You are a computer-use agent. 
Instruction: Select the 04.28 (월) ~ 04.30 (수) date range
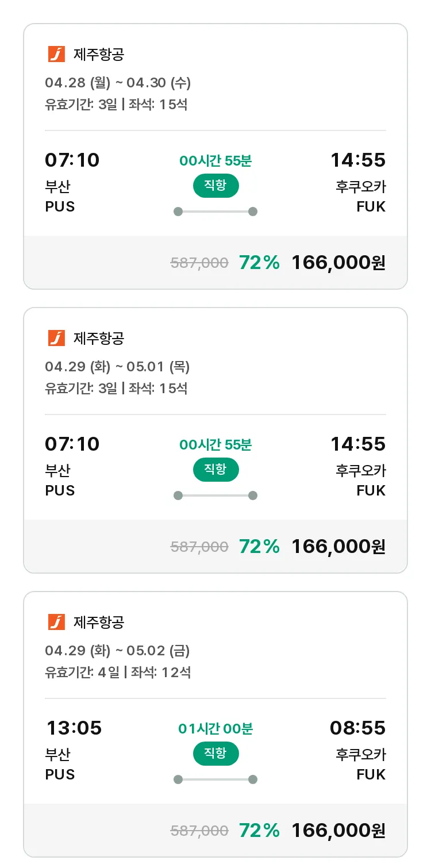(x=118, y=83)
